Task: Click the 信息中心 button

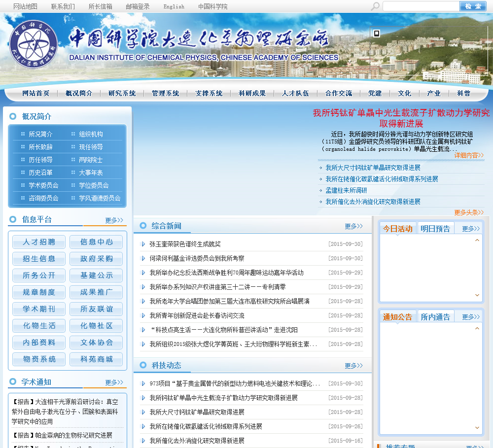Action: [96, 242]
